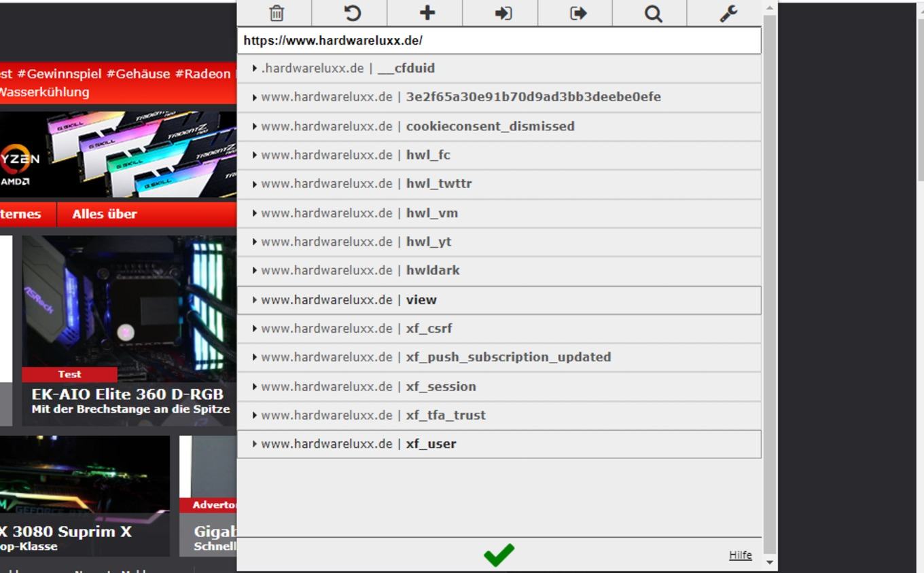Viewport: 924px width, 573px height.
Task: Open the EK-AIO Elite 360 D-RGB article
Action: point(128,394)
